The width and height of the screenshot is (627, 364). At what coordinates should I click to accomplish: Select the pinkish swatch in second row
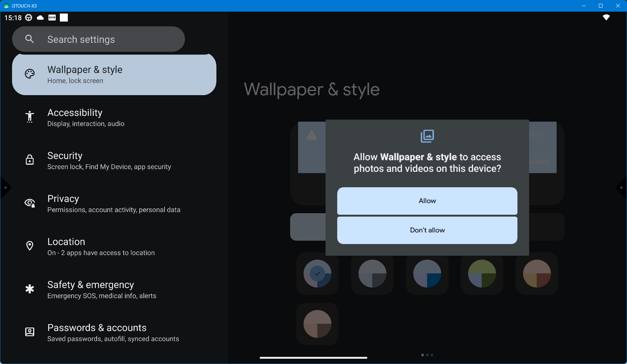point(317,324)
